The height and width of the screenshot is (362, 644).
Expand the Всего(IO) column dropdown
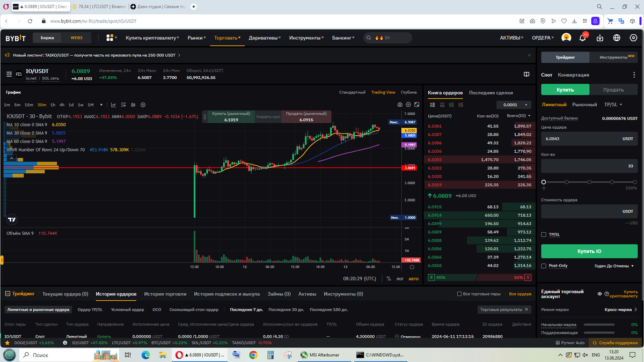pos(518,116)
